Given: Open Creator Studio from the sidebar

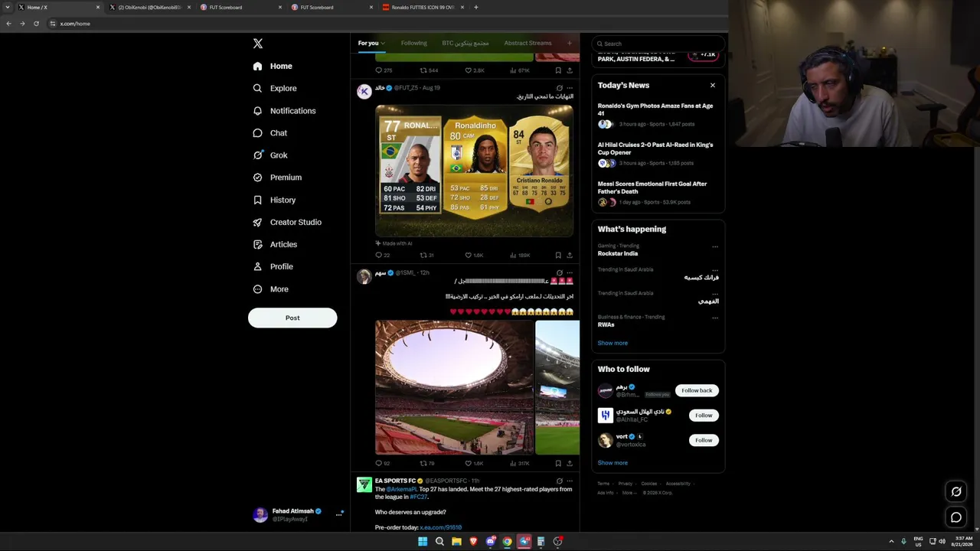Looking at the screenshot, I should [x=287, y=222].
